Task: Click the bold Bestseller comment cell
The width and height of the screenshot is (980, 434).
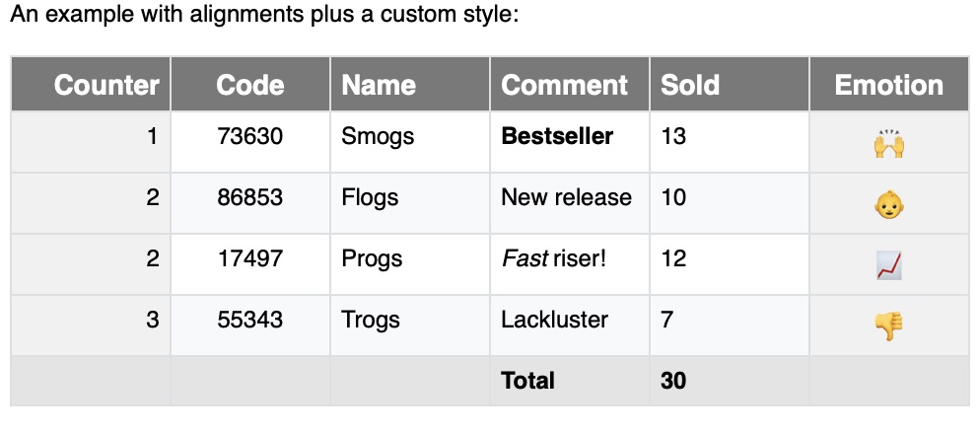Action: (557, 137)
